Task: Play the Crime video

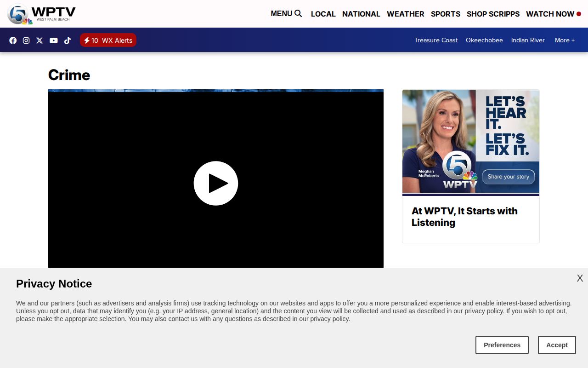Action: 216,183
